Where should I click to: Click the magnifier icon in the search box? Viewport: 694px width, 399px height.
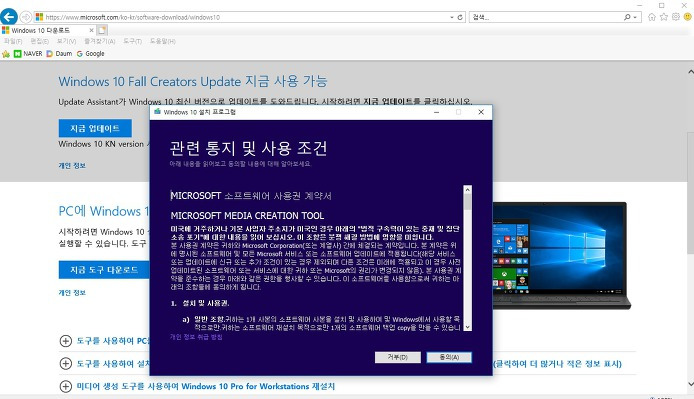[627, 17]
